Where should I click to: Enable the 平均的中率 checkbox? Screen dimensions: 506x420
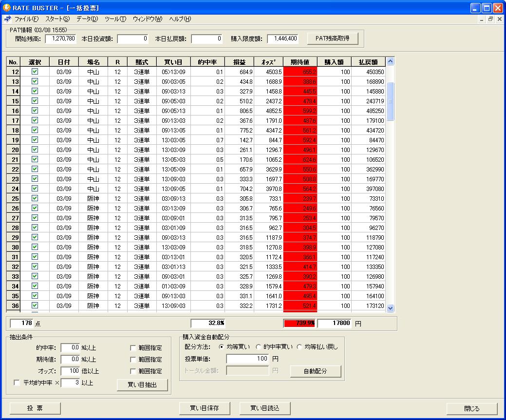[x=17, y=383]
